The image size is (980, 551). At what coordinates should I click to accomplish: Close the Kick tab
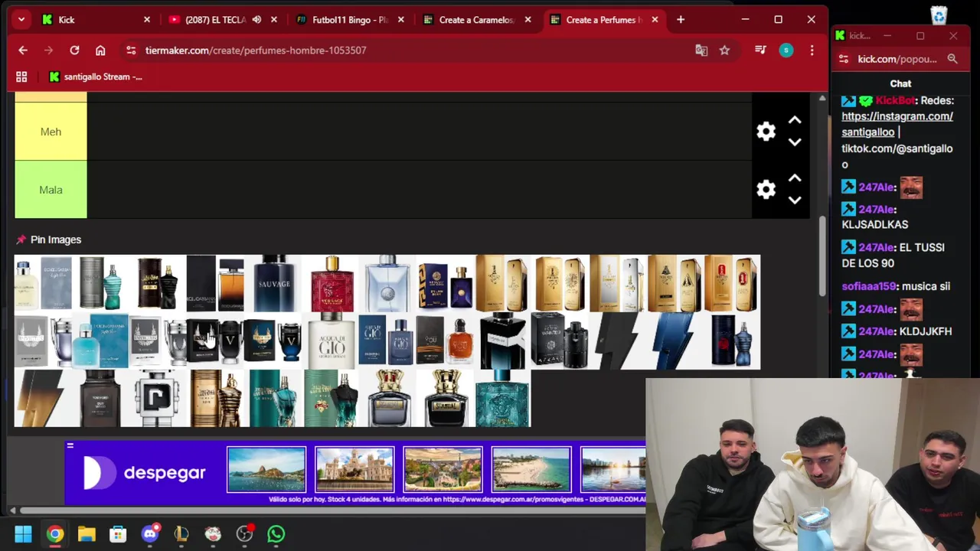point(147,20)
